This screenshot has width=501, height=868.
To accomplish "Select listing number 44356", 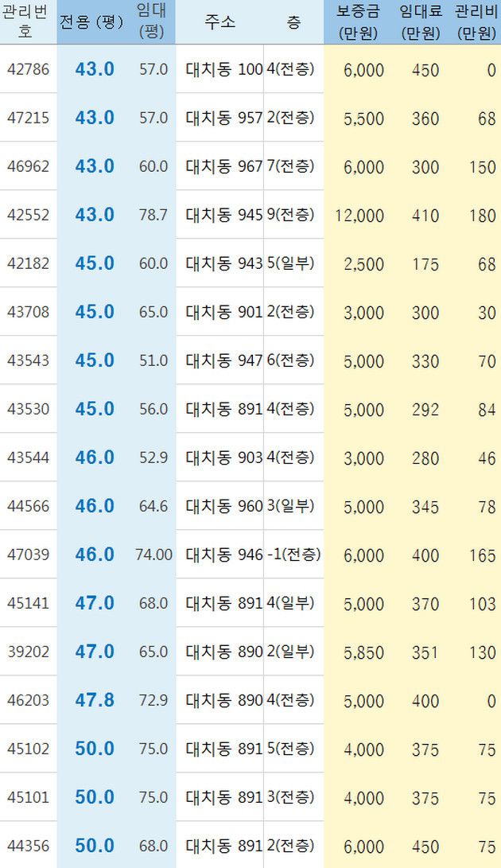I will coord(29,846).
